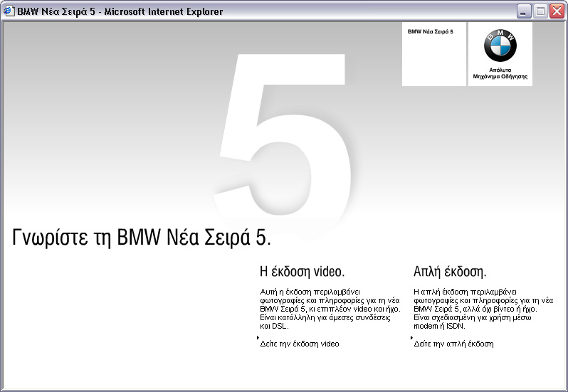Click the arrow bullet beside the video edition link

(x=258, y=337)
